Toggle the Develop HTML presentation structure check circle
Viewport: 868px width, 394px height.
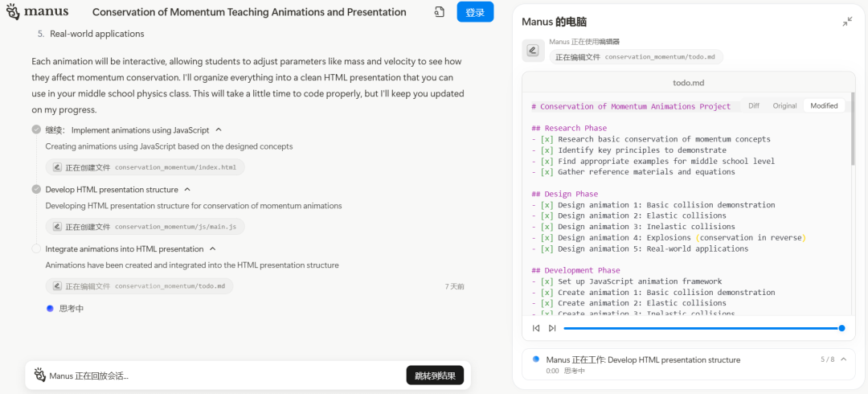coord(36,190)
